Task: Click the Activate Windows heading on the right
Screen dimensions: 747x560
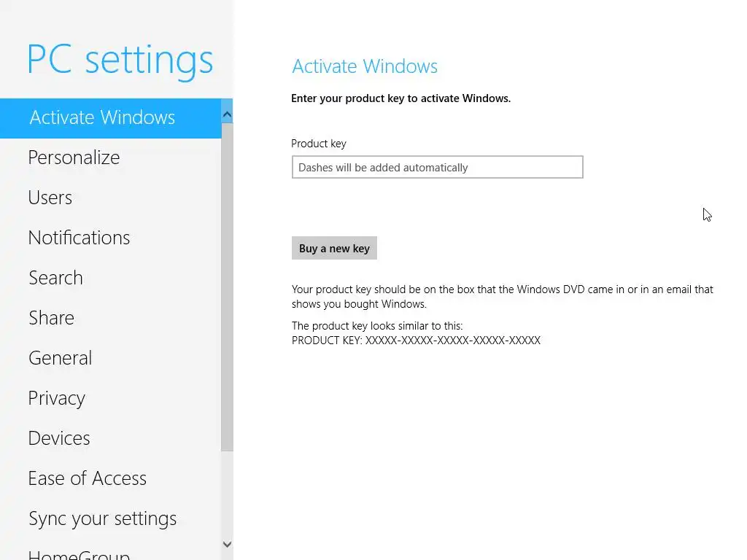Action: (365, 66)
